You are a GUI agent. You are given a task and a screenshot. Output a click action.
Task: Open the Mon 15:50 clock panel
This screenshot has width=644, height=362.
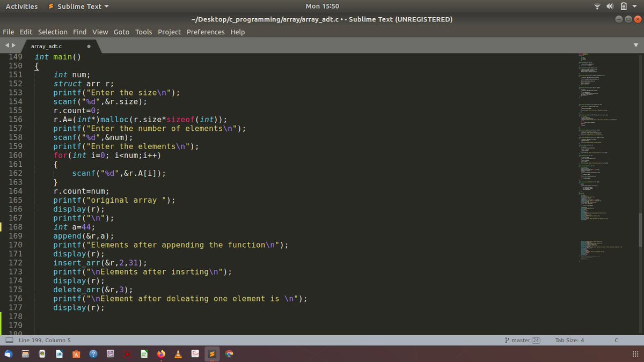pos(322,6)
